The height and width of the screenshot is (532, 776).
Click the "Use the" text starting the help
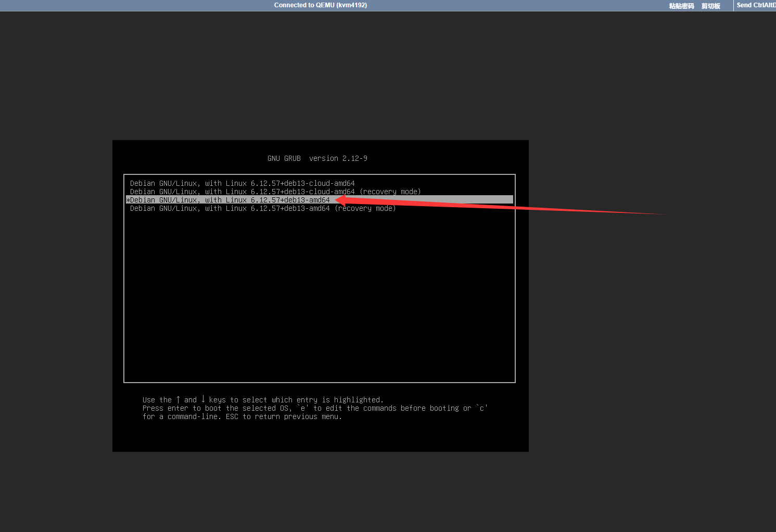[x=157, y=400]
